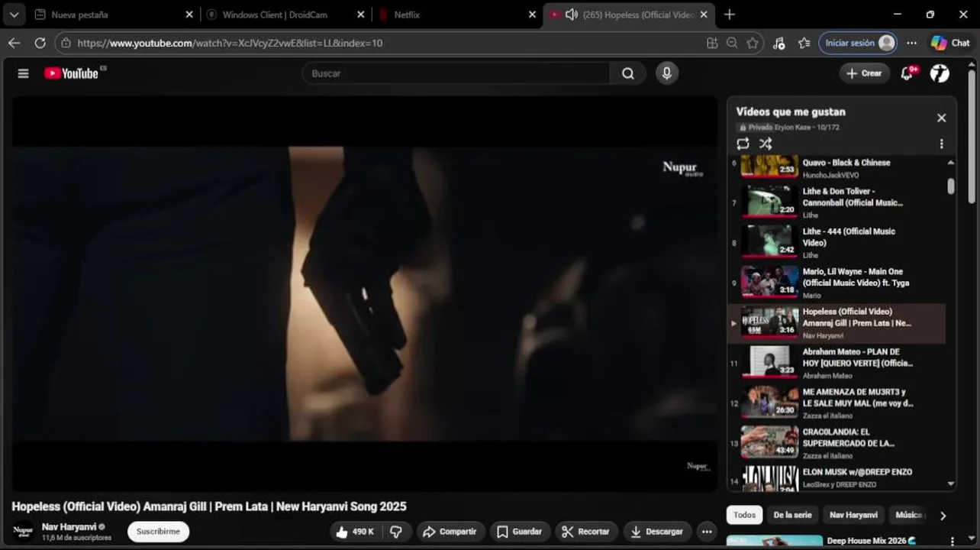Viewport: 980px width, 550px height.
Task: Open the account avatar menu
Action: pos(940,73)
